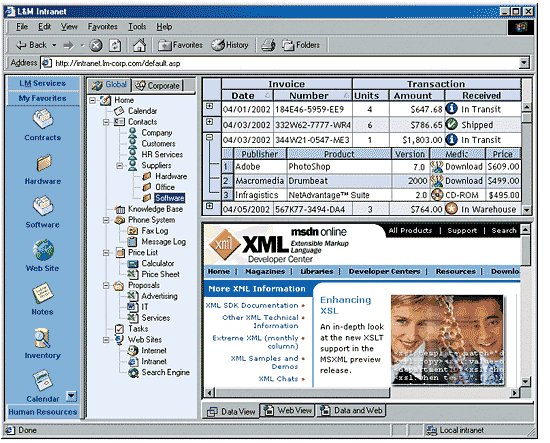Select the Fax Log tree item
Screen dimensions: 550x443
click(155, 231)
